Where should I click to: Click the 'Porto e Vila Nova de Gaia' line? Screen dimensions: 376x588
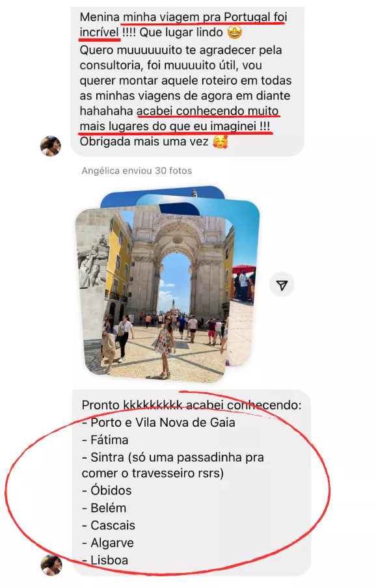159,423
